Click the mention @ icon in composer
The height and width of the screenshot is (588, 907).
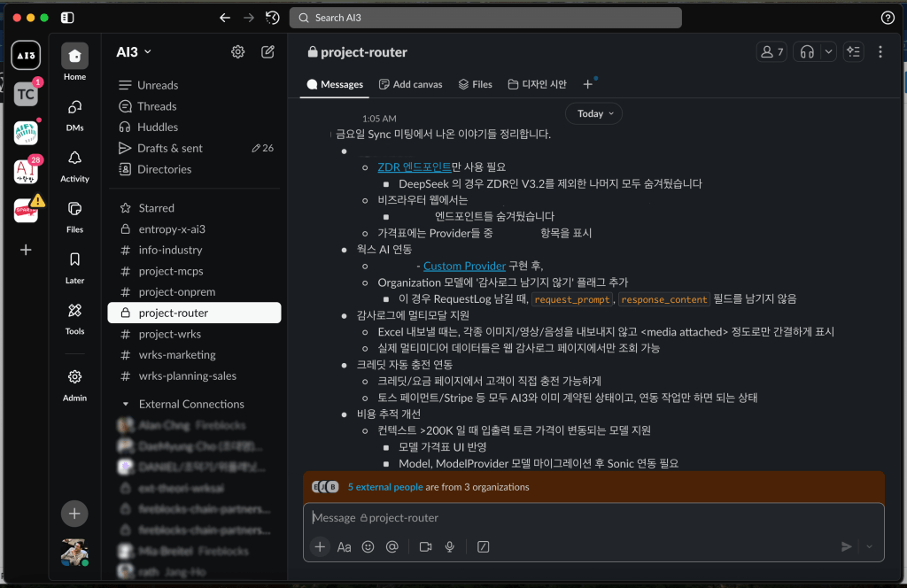(x=392, y=547)
